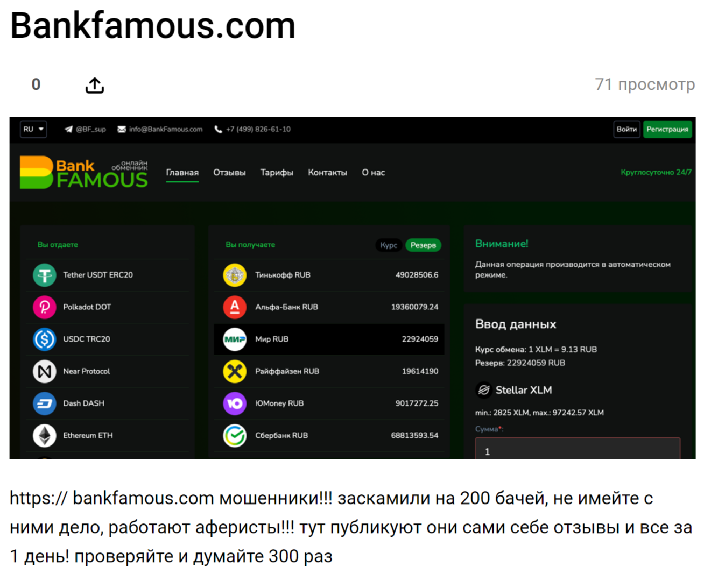Open info@BankFamous.com email link

point(166,130)
